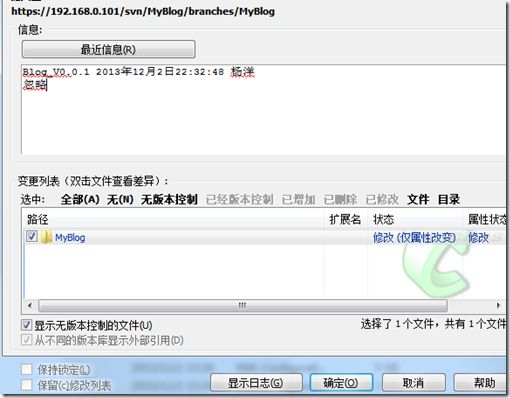The image size is (510, 398).
Task: Uncheck the MyBlog row checkbox
Action: [x=32, y=237]
